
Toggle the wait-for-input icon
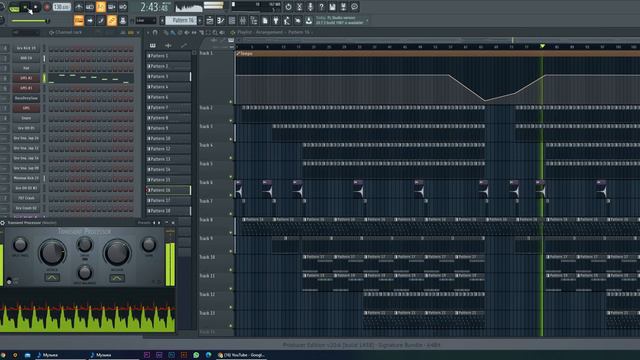(x=90, y=7)
